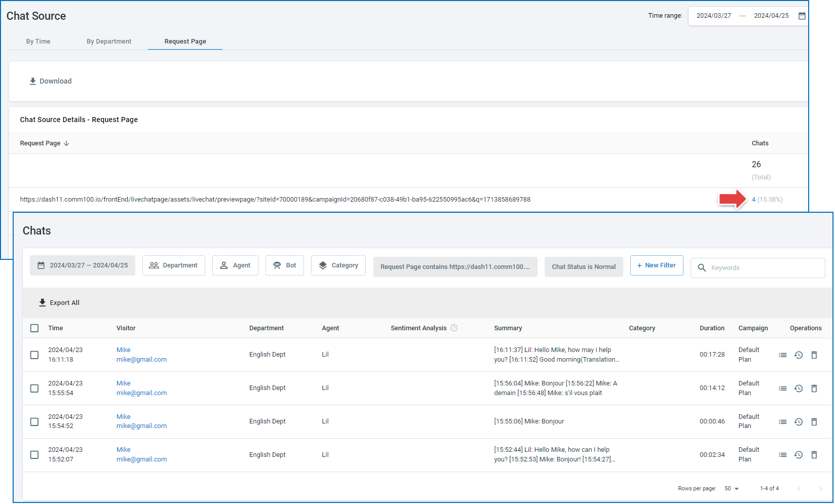Screen dimensions: 835x504
Task: Focus the Keywords search field
Action: (758, 268)
